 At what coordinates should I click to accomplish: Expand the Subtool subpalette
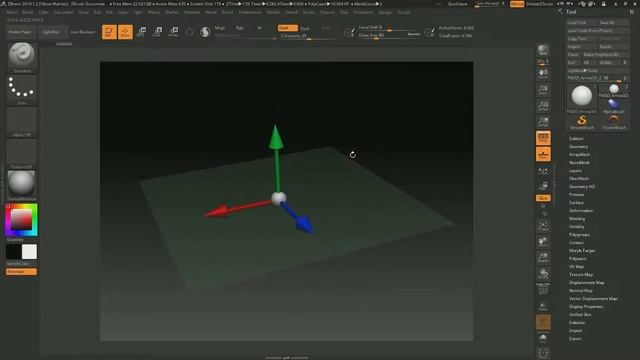click(576, 139)
